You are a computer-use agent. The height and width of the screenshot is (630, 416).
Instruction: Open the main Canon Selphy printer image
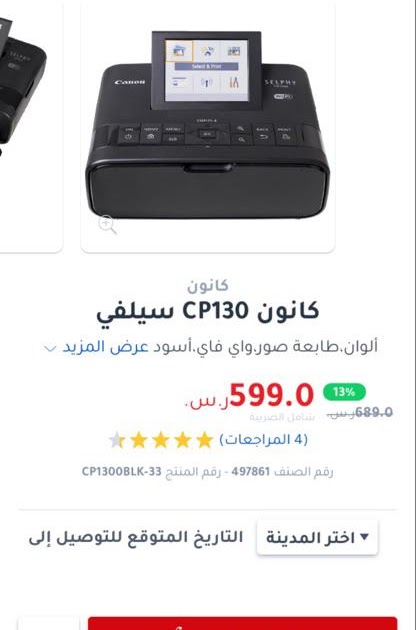coord(208,126)
